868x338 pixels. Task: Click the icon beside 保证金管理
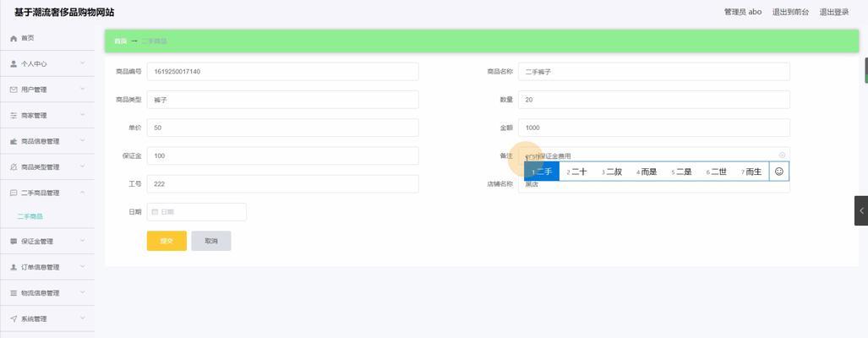[x=14, y=241]
